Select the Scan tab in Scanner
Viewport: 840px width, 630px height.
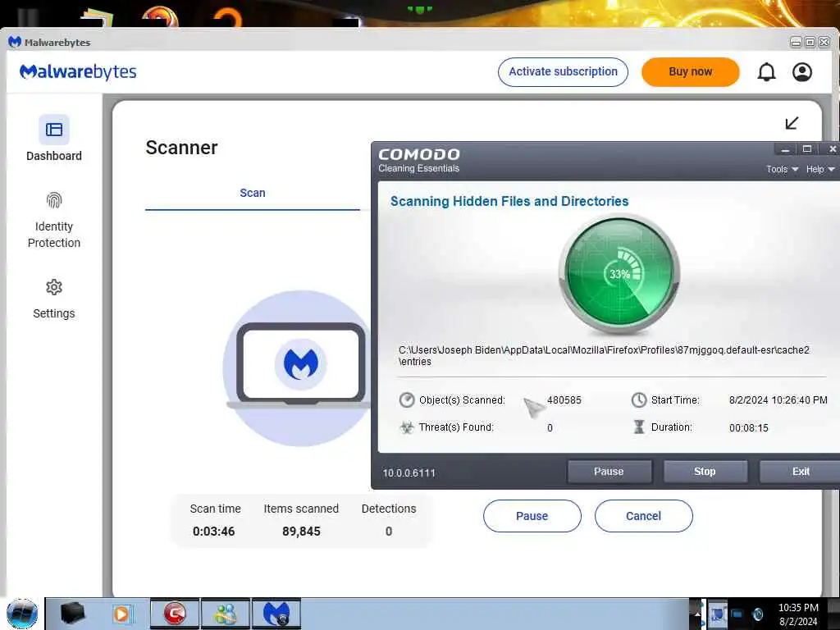click(x=253, y=193)
